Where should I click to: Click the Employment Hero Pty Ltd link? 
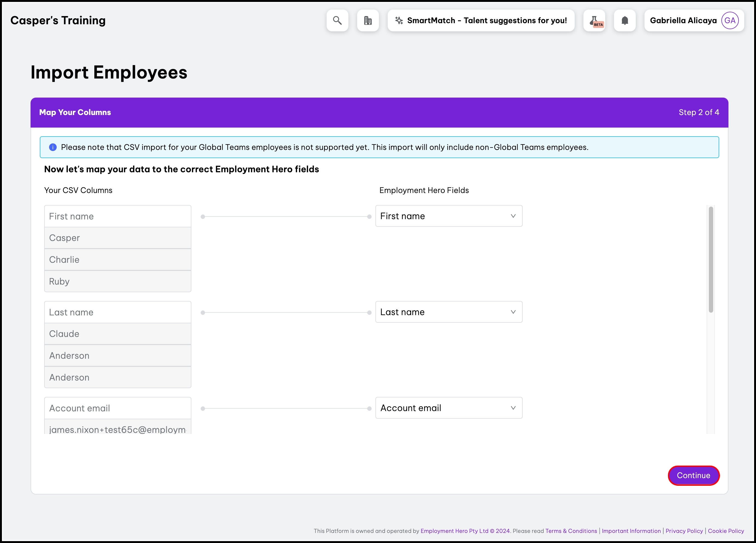454,531
